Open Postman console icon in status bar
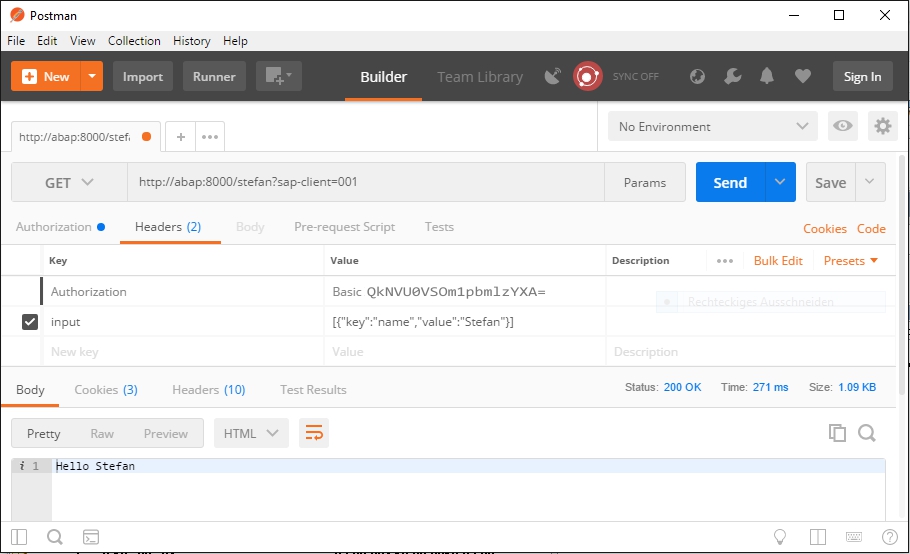Image resolution: width=910 pixels, height=554 pixels. click(91, 537)
